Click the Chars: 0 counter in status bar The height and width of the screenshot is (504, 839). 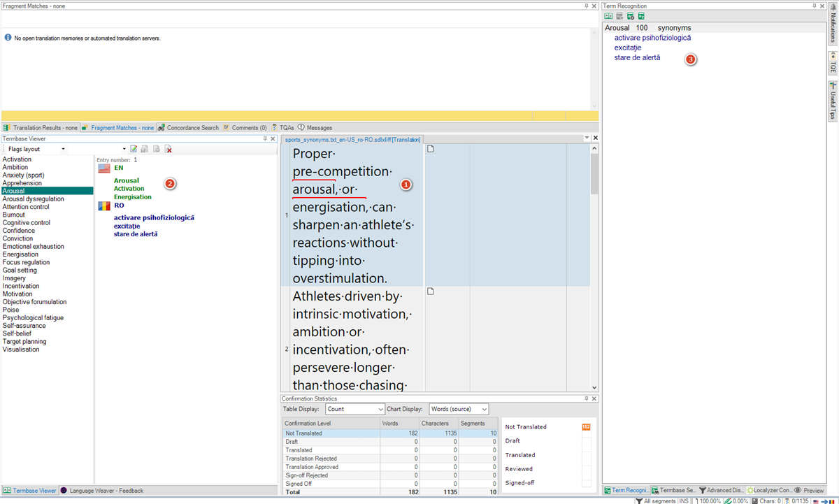tap(768, 501)
